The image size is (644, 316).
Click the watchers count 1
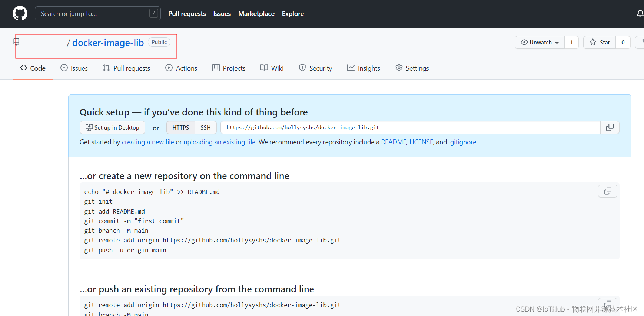571,42
